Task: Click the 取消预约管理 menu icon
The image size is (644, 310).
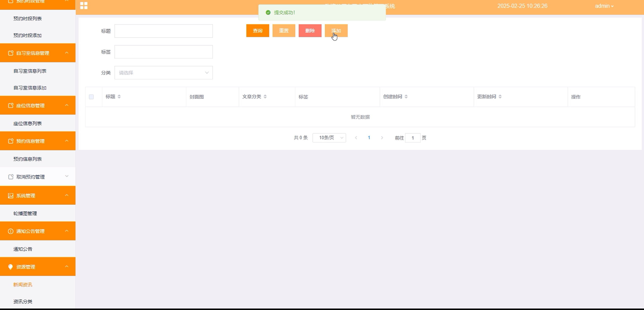Action: pyautogui.click(x=10, y=177)
